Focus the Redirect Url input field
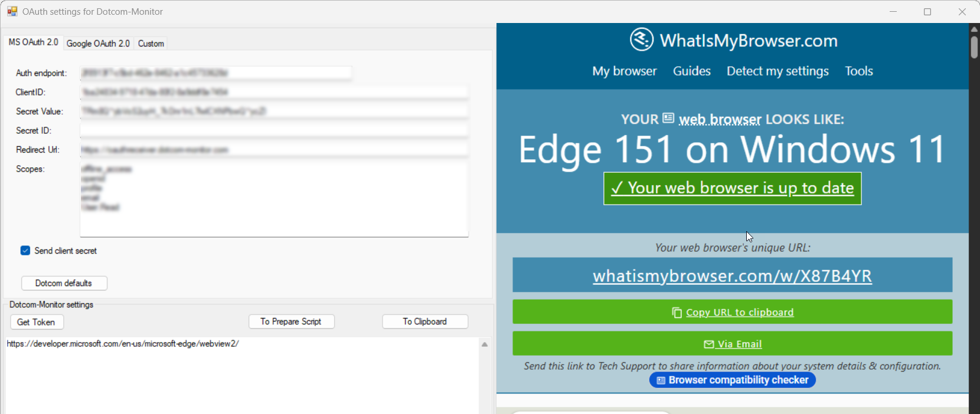 coord(275,150)
